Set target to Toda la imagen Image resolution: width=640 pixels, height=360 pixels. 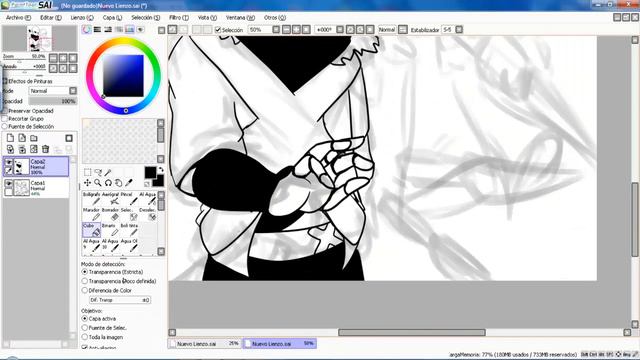point(85,338)
